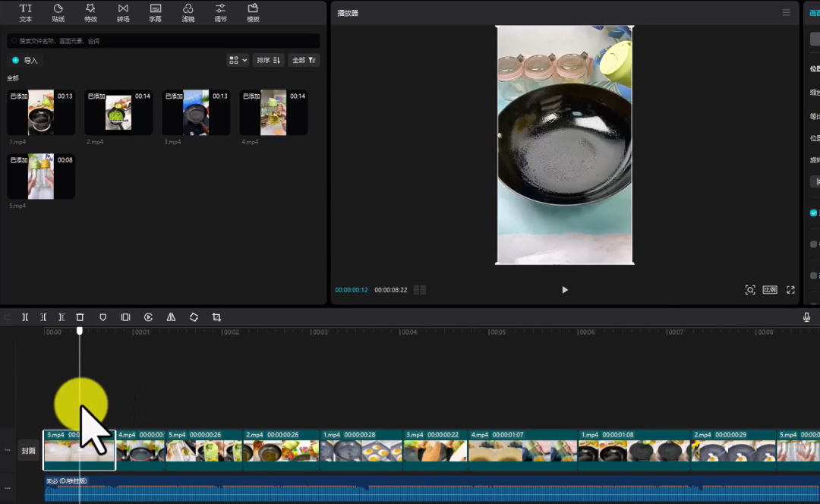Image resolution: width=820 pixels, height=504 pixels.
Task: Click the 导入 import button
Action: click(25, 60)
